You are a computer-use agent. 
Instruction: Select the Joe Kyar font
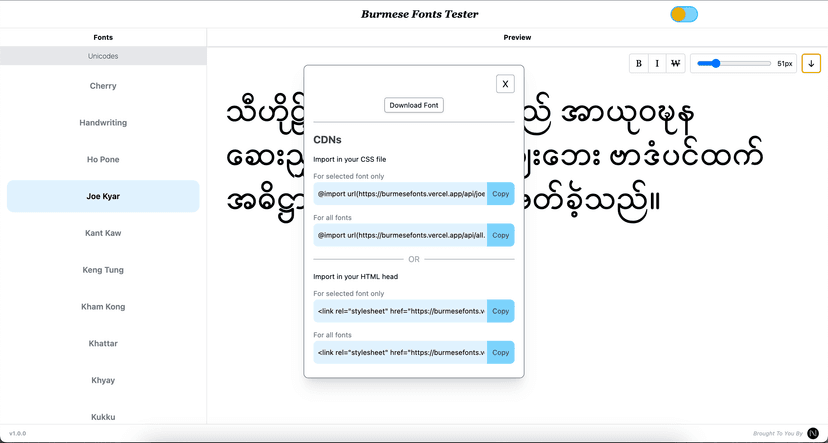pyautogui.click(x=103, y=196)
